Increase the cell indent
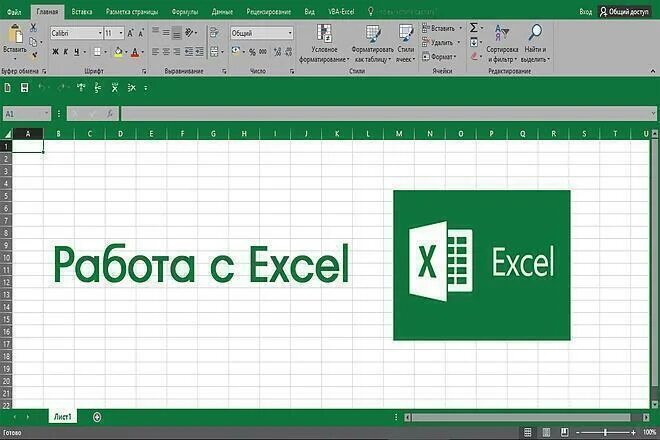 click(x=200, y=52)
